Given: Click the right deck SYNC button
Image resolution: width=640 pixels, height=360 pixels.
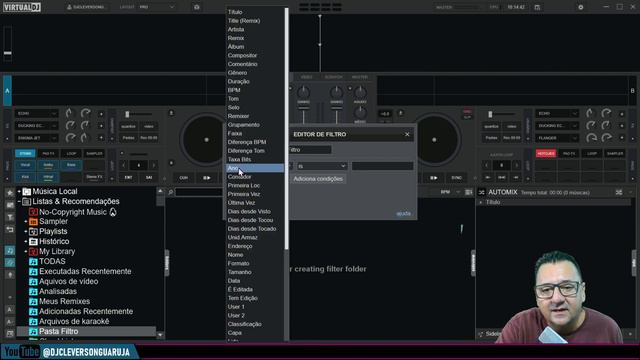Looking at the screenshot, I should pos(456,178).
